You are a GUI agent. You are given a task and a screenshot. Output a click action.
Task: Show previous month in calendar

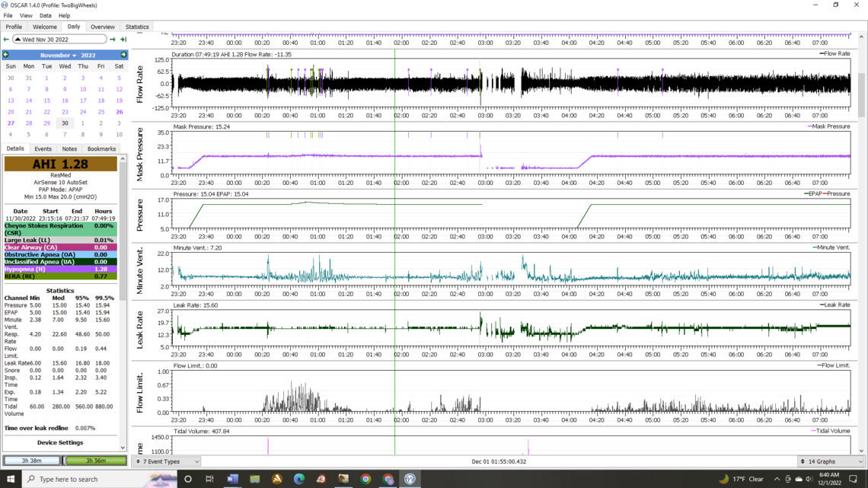6,55
